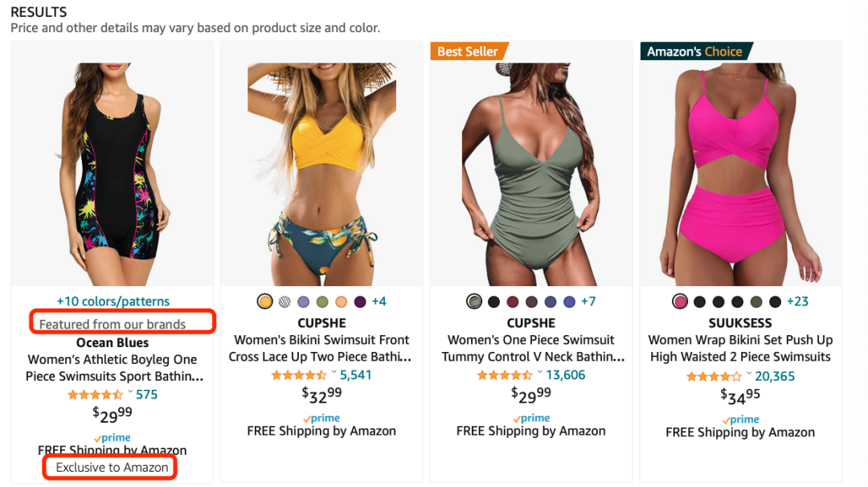
Task: View +4 more colors for CUPSHE bikini
Action: pyautogui.click(x=379, y=301)
